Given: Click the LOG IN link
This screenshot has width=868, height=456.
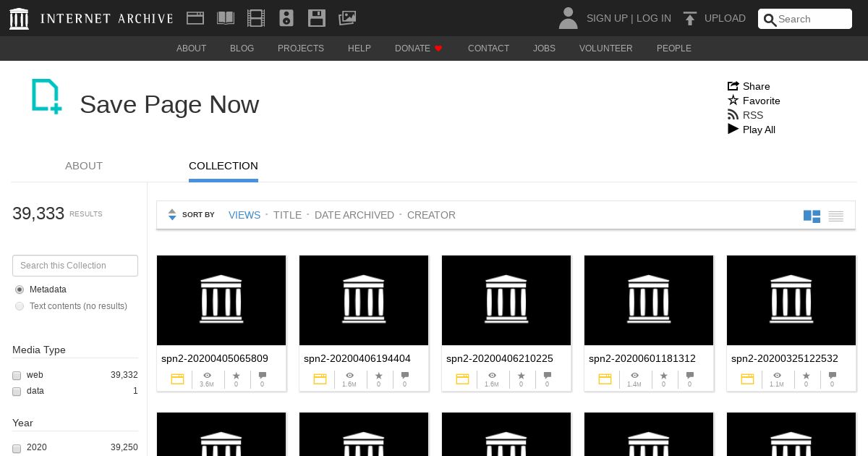Looking at the screenshot, I should pyautogui.click(x=654, y=18).
